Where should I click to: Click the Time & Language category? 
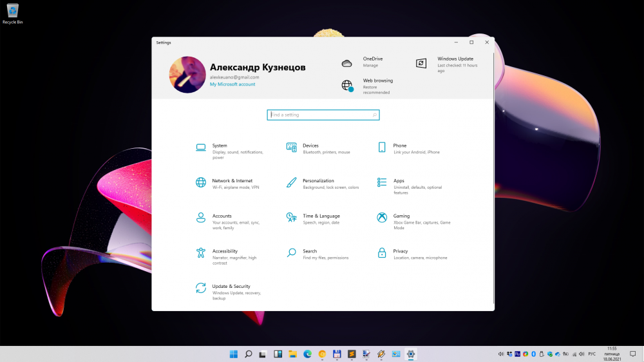click(x=321, y=216)
